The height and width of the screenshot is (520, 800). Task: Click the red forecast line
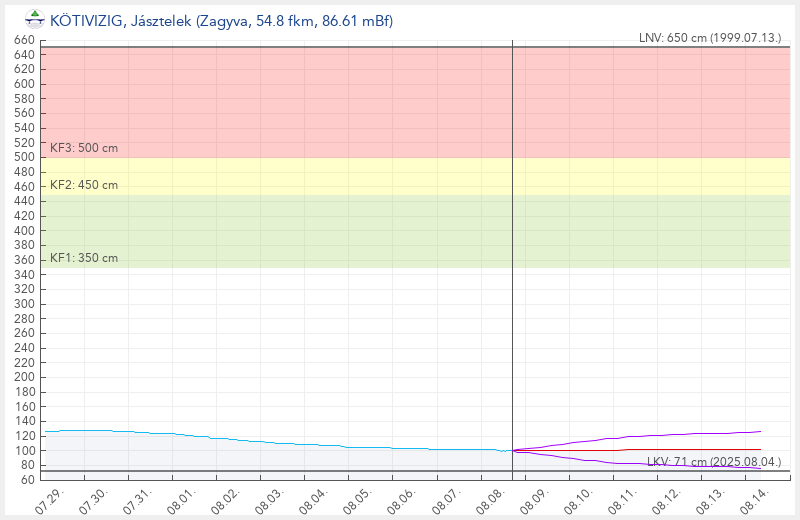point(637,450)
